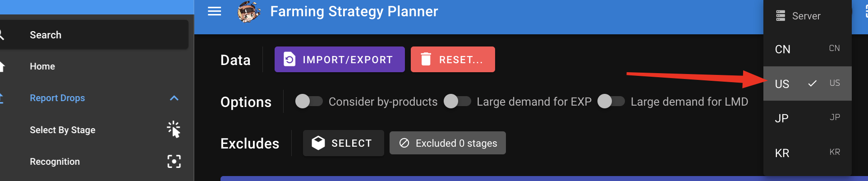
Task: Turn on Large demand for LMD
Action: coord(611,102)
